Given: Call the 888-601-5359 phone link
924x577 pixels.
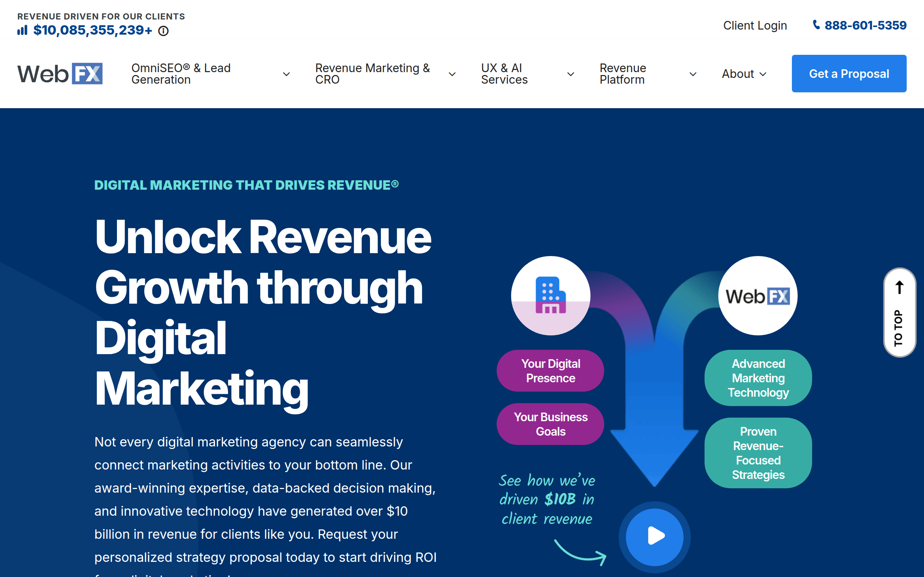Looking at the screenshot, I should click(x=865, y=25).
